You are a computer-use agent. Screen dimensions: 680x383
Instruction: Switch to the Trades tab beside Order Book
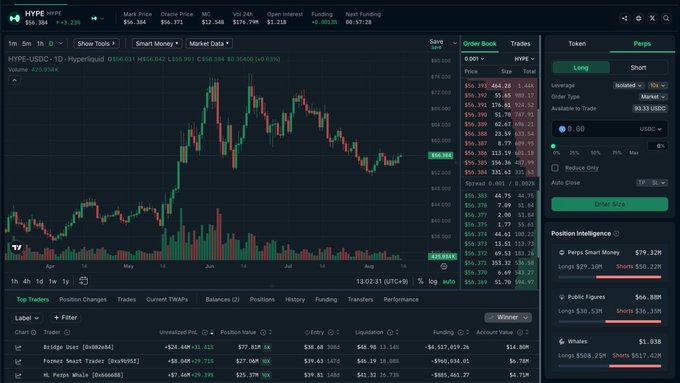pos(520,44)
